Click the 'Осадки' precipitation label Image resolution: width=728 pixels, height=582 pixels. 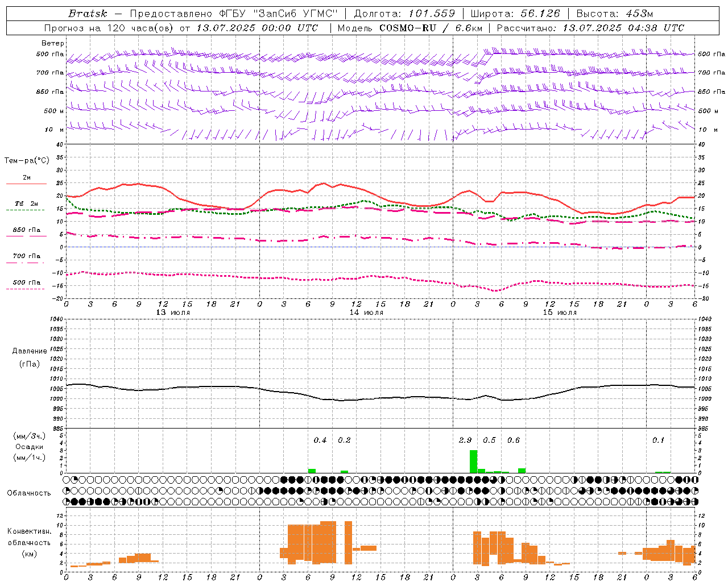point(30,447)
